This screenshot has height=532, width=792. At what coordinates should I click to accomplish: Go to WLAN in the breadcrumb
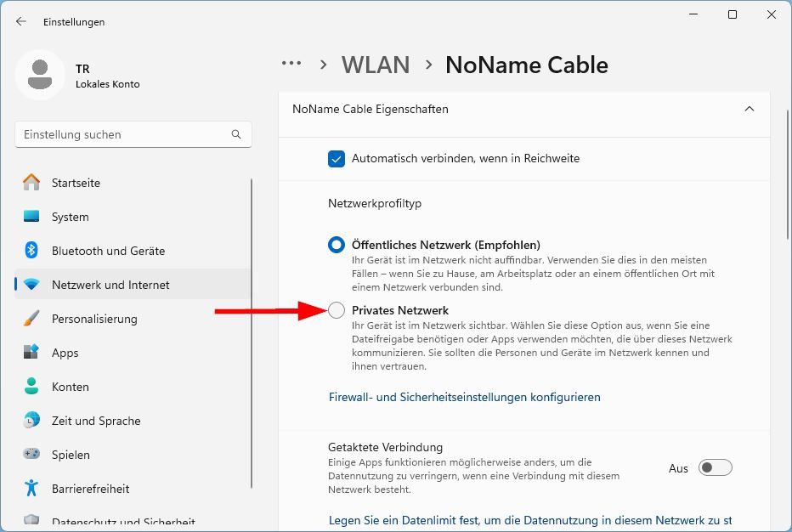tap(376, 65)
